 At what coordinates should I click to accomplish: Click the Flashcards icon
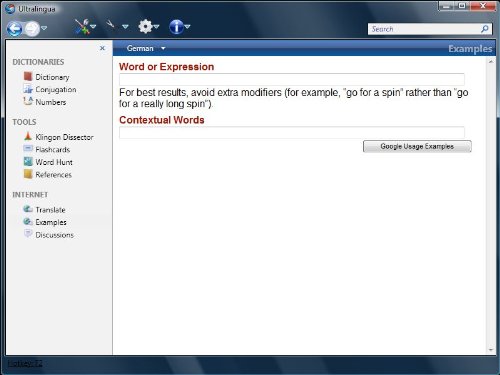point(28,148)
